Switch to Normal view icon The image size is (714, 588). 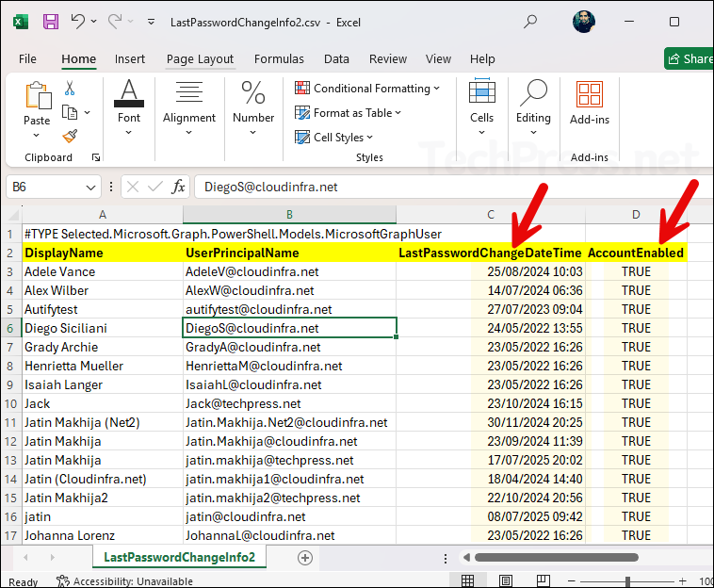click(467, 580)
